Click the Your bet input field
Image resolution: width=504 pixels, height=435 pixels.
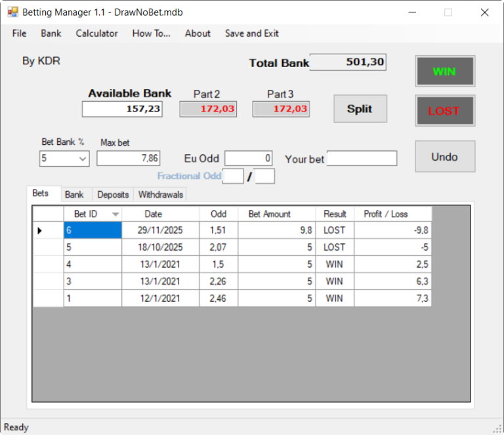[362, 158]
